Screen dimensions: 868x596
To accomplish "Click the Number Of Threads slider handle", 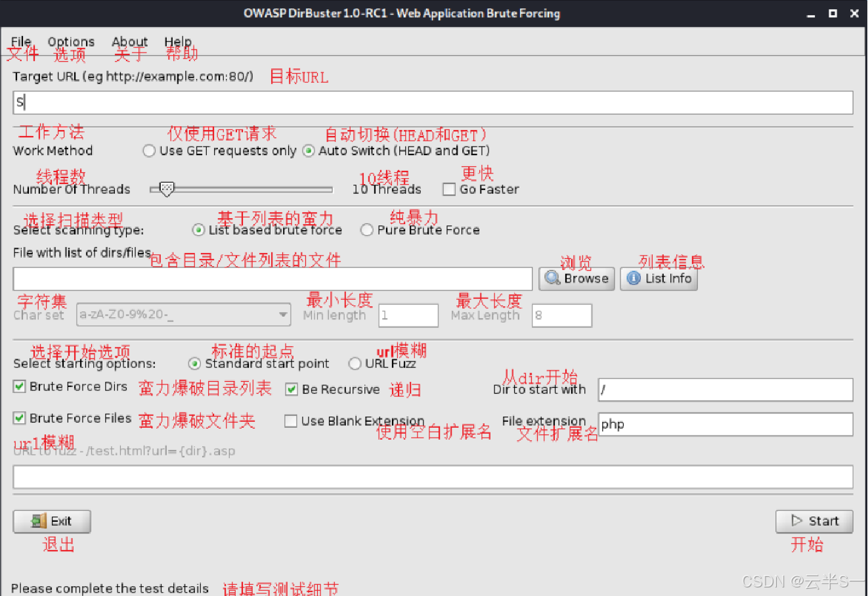I will (167, 189).
